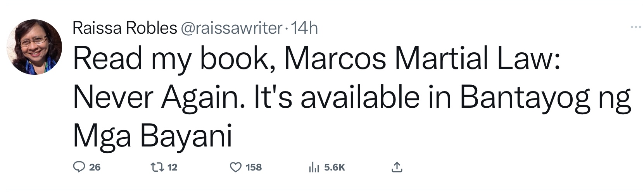The width and height of the screenshot is (644, 193).
Task: Click the 158 likes count
Action: (x=254, y=167)
